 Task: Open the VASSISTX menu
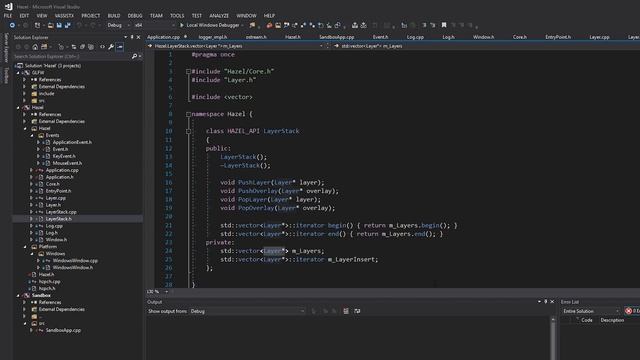[64, 16]
